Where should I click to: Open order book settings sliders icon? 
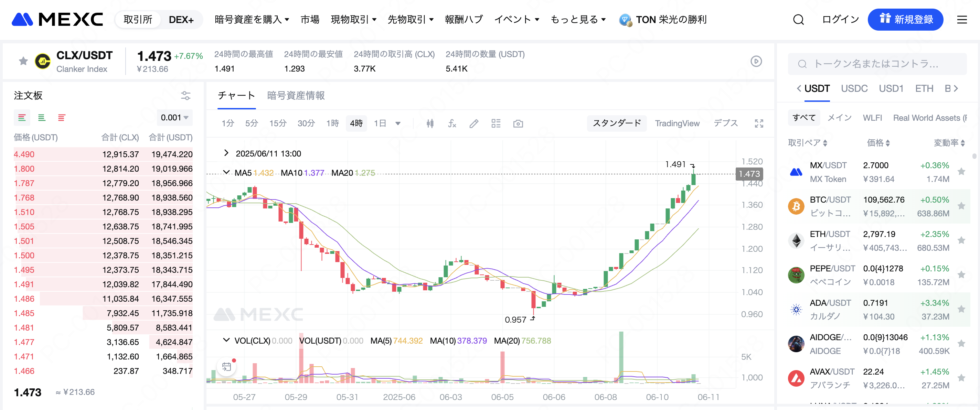(x=185, y=96)
